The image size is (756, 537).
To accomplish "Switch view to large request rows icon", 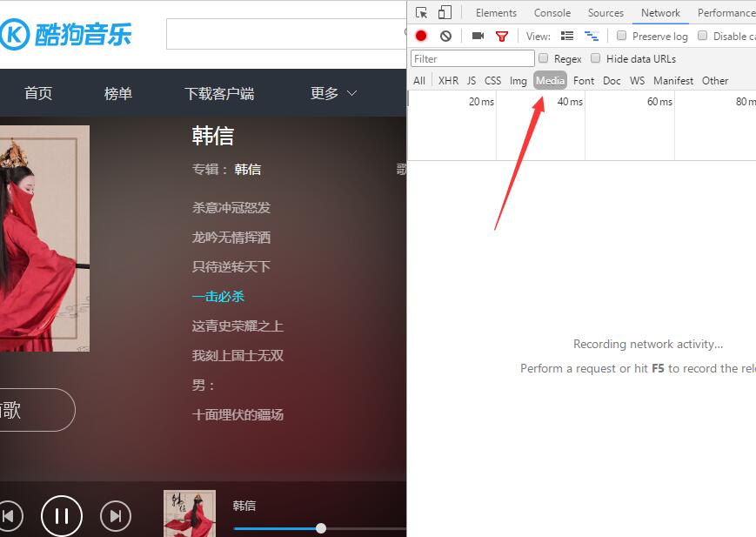I will click(x=566, y=36).
